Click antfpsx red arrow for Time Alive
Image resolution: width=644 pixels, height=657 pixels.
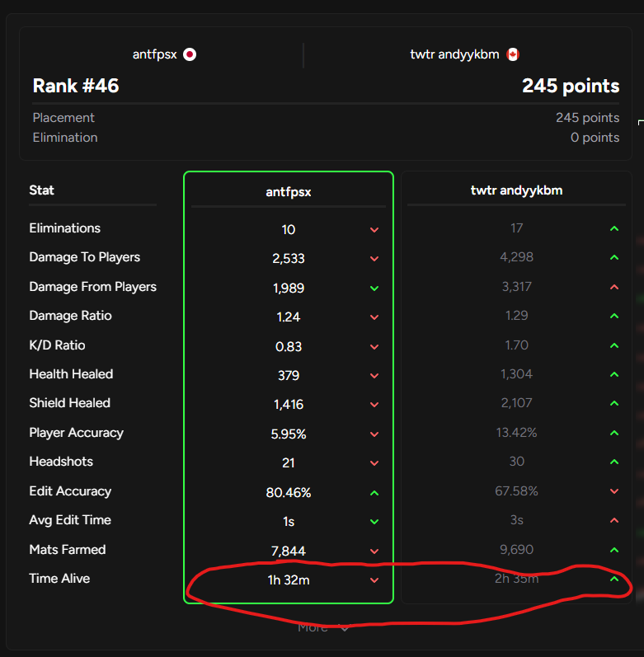pyautogui.click(x=374, y=580)
